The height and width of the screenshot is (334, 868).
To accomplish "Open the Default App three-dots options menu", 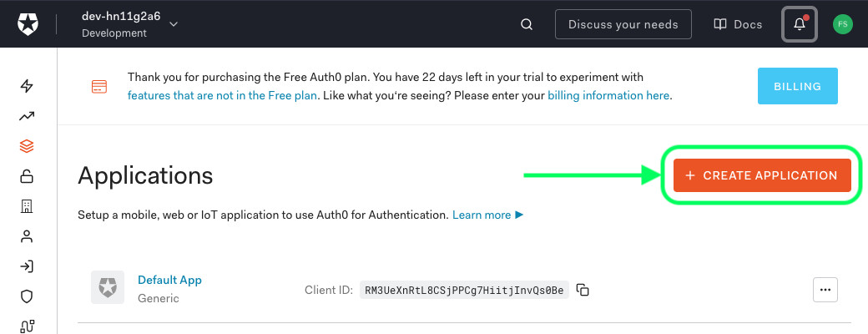I will pos(825,290).
